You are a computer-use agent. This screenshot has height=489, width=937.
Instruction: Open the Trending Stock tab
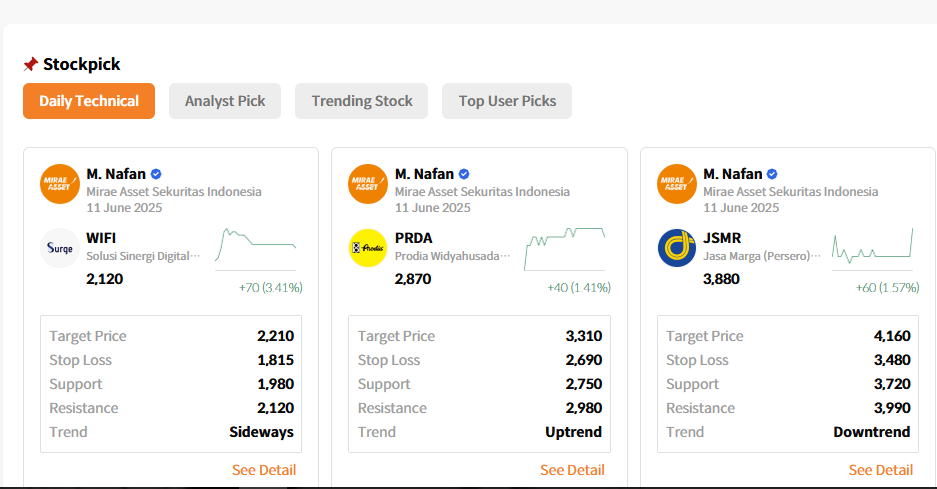pyautogui.click(x=362, y=101)
